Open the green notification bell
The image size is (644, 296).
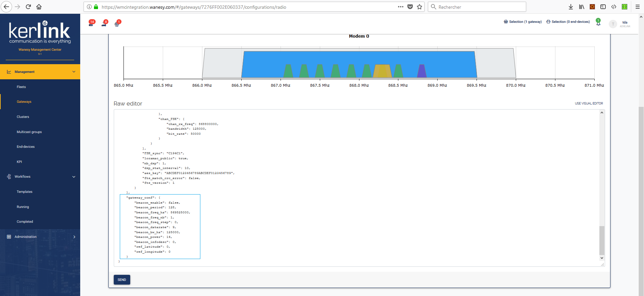click(598, 23)
